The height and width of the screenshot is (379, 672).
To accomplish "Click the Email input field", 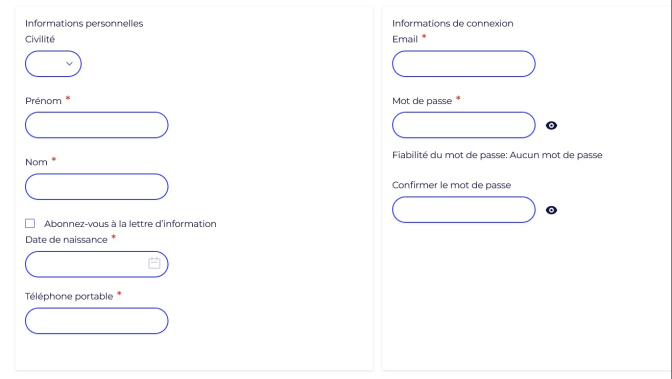I will 464,64.
